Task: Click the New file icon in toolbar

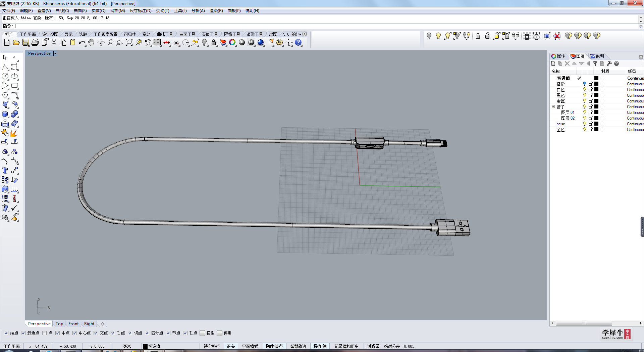Action: (x=7, y=42)
